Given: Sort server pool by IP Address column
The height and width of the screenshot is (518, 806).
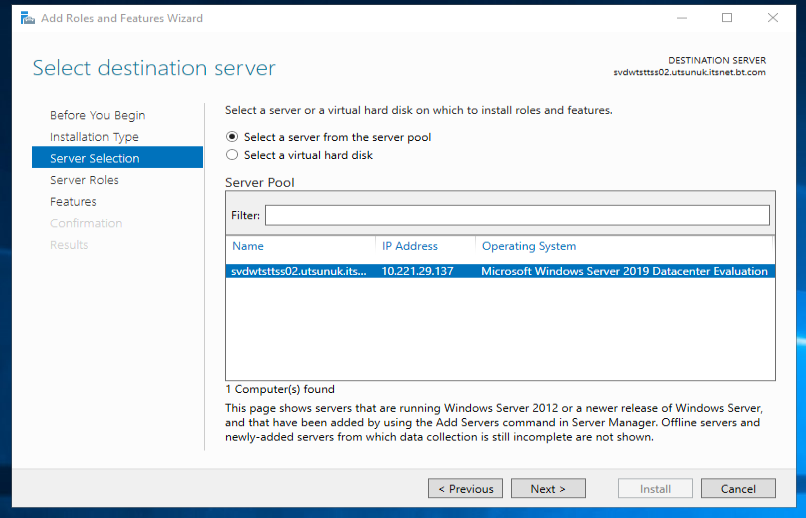Looking at the screenshot, I should (410, 246).
